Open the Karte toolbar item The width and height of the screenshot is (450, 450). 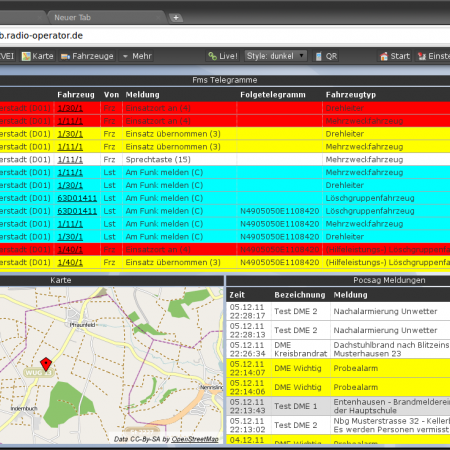pyautogui.click(x=38, y=56)
